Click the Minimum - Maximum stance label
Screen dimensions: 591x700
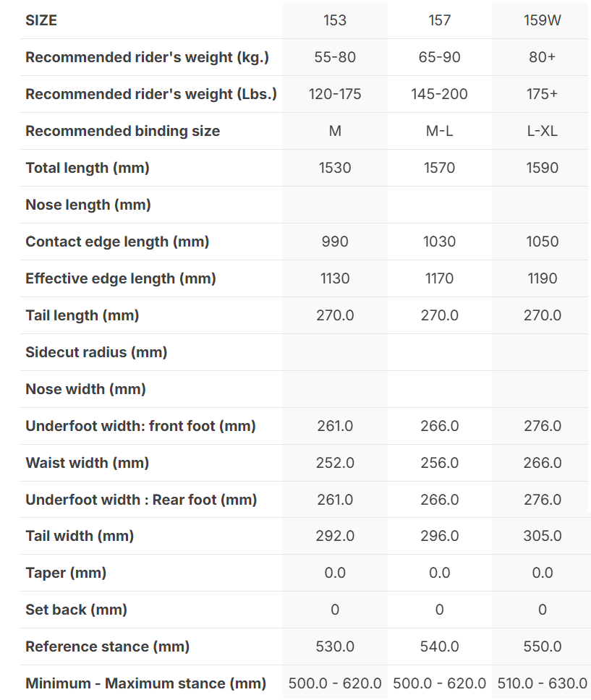145,683
